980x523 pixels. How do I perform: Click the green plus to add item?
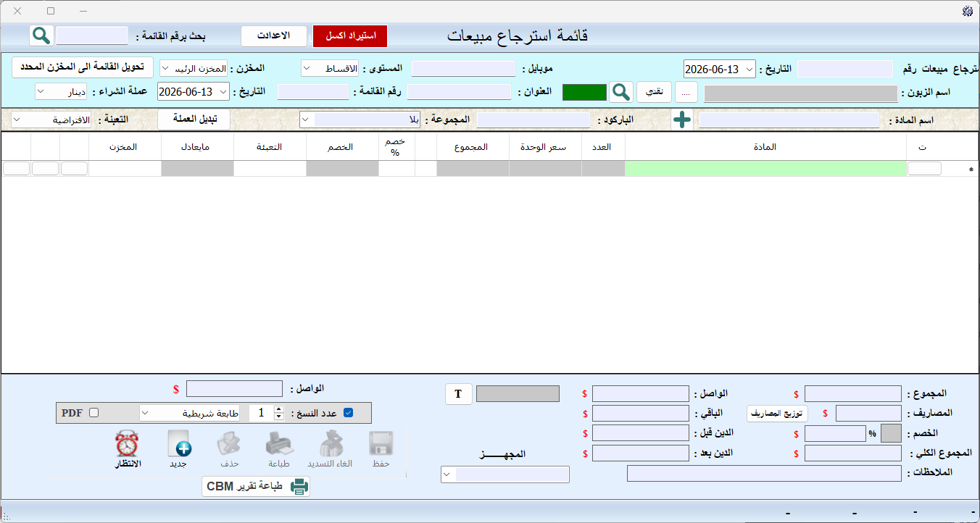click(x=681, y=120)
